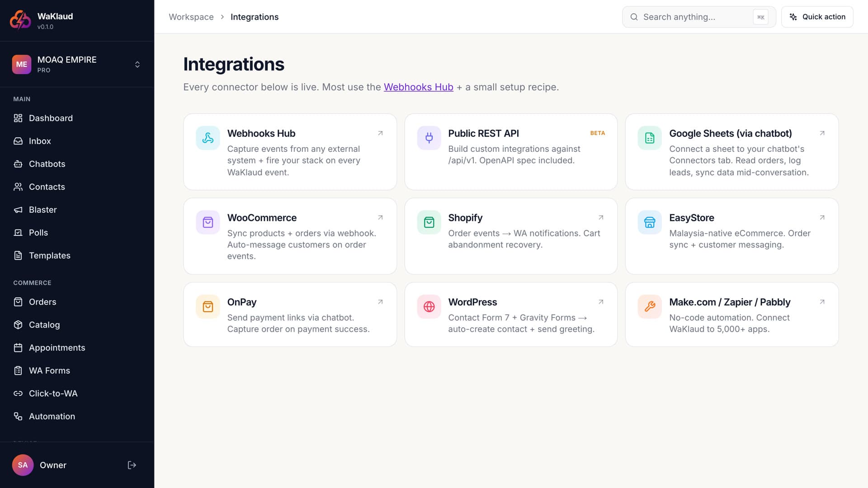
Task: Go to Inbox in the sidebar
Action: (x=77, y=141)
